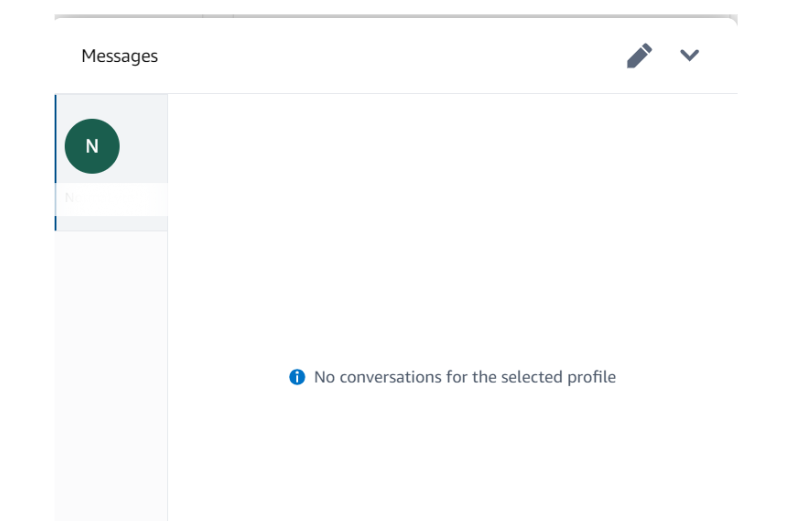Viewport: 790px width, 521px height.
Task: Start a new message with the pencil button
Action: click(x=639, y=55)
